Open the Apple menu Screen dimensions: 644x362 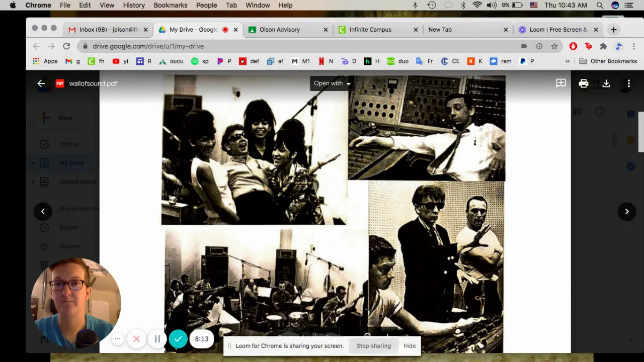(x=13, y=5)
